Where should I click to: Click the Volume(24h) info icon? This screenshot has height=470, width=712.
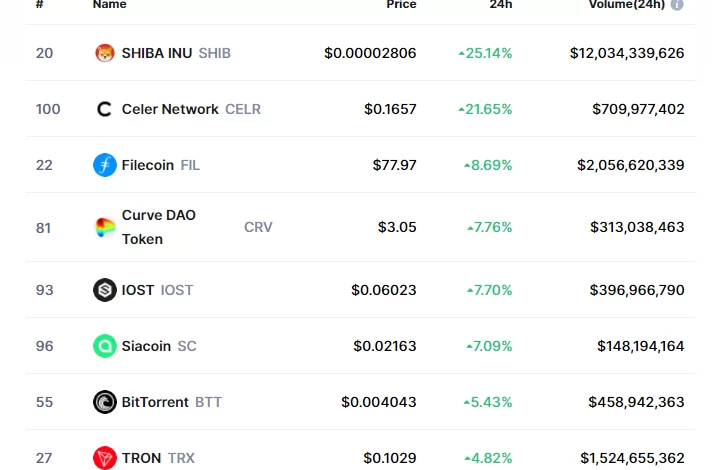(x=677, y=5)
